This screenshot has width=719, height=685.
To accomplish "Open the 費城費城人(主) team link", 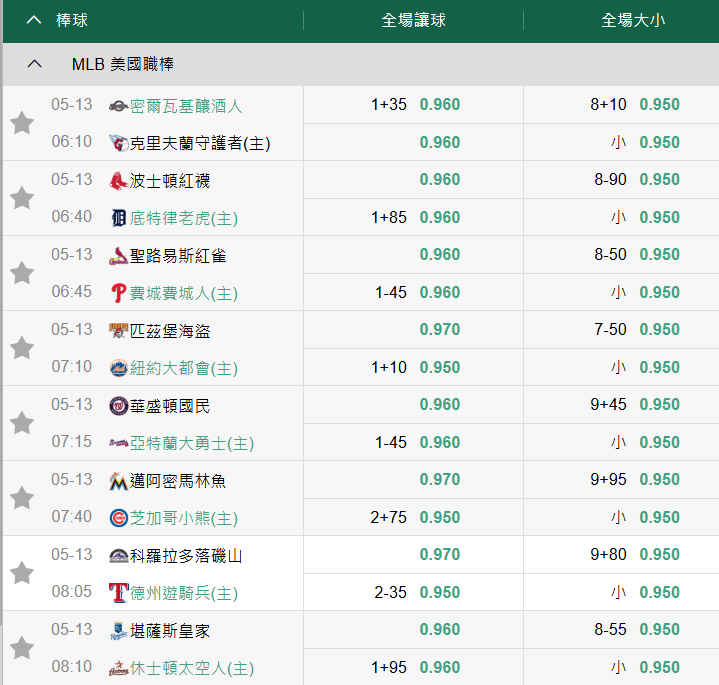I will click(183, 293).
